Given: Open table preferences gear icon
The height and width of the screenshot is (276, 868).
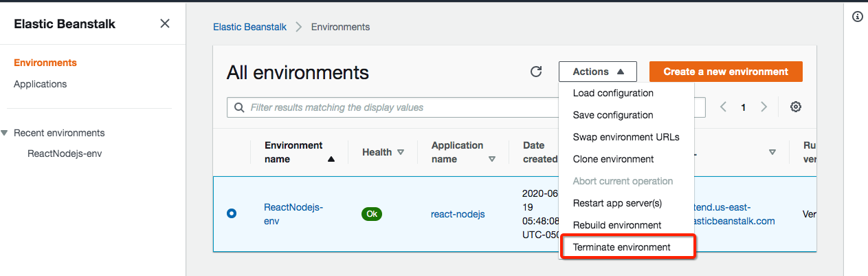Looking at the screenshot, I should coord(796,107).
